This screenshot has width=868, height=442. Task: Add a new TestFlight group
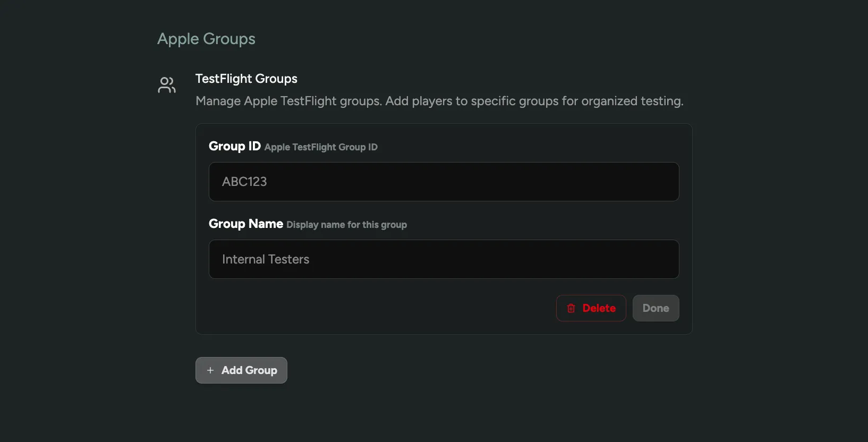pos(241,370)
